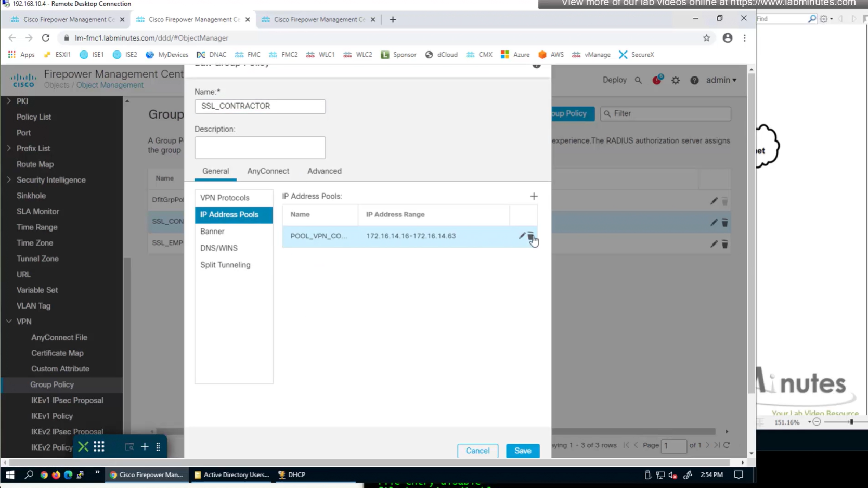
Task: Delete the POOL_VPN_CO address pool entry
Action: [530, 236]
